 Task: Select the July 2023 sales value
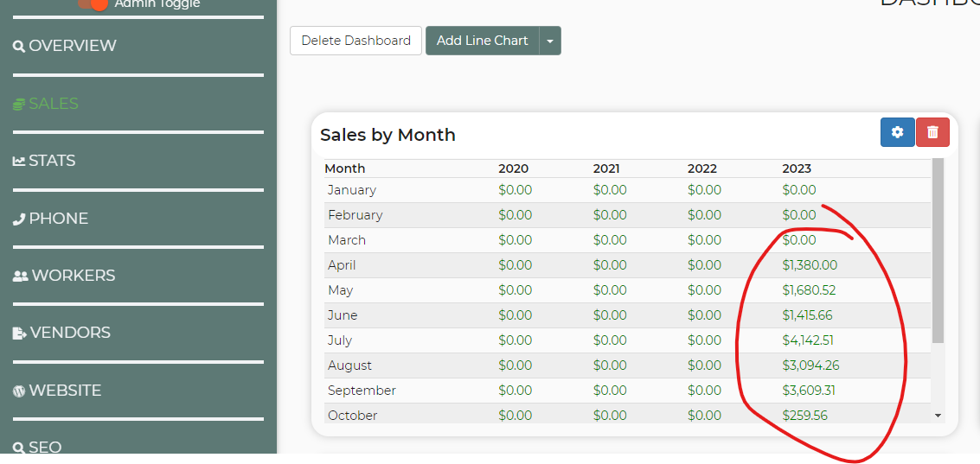coord(808,340)
